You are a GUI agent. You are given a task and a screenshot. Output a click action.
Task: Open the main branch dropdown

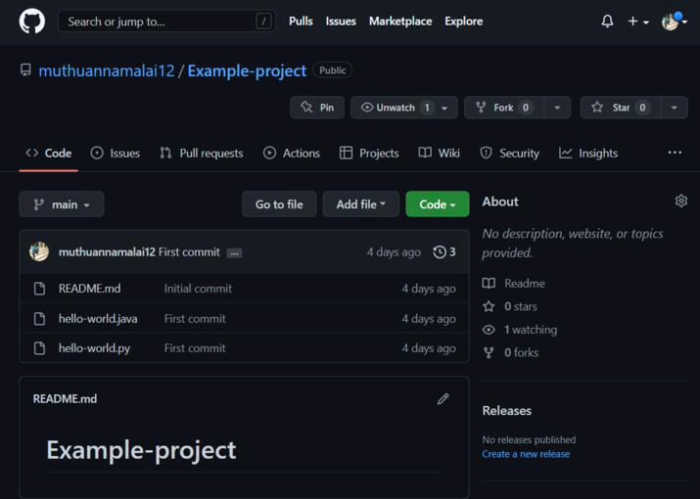61,204
